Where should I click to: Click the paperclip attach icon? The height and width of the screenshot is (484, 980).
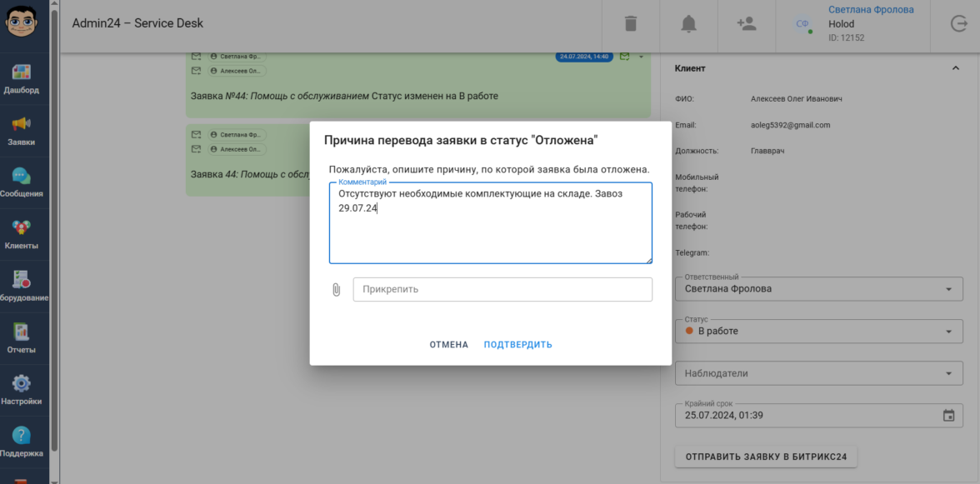click(337, 290)
